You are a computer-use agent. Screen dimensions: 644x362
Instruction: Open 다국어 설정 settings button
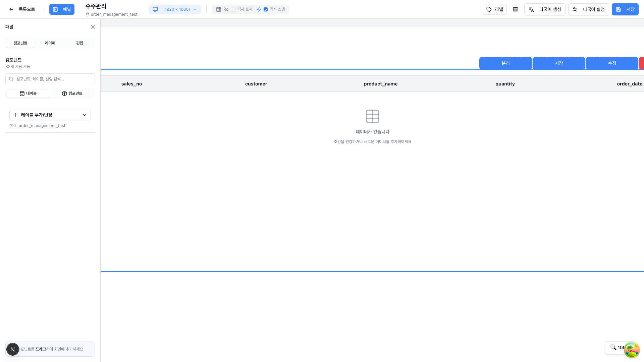pos(589,9)
